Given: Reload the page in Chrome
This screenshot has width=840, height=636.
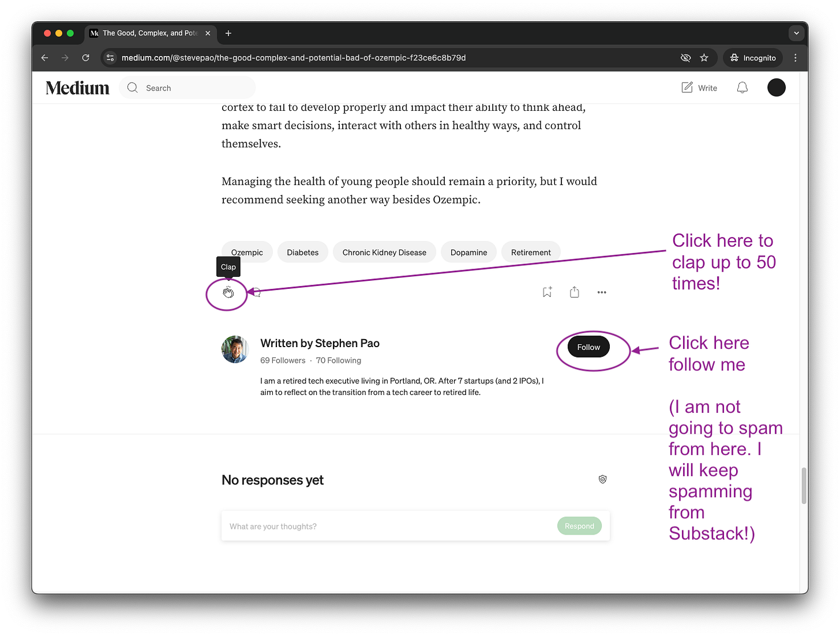Looking at the screenshot, I should (x=85, y=58).
